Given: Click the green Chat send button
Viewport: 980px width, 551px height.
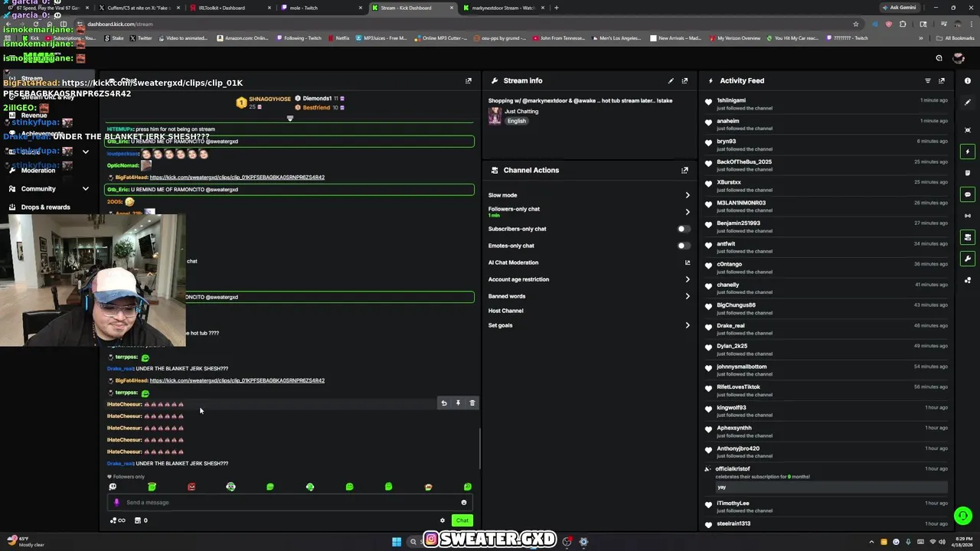Looking at the screenshot, I should [x=462, y=520].
